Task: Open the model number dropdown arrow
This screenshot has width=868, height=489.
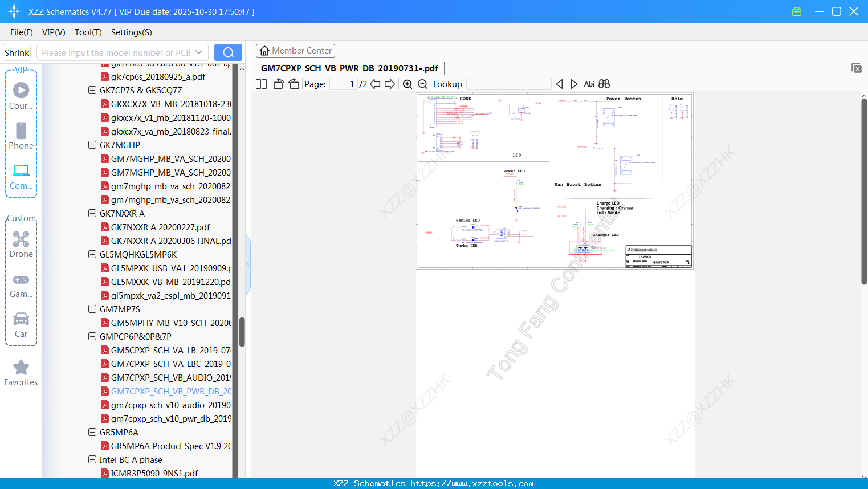Action: click(x=199, y=52)
